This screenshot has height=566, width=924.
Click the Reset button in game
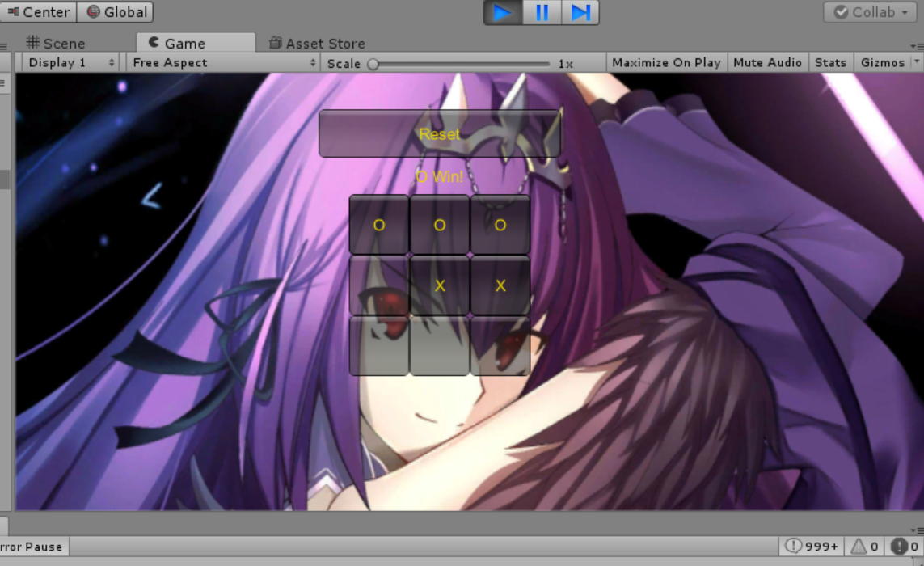[440, 134]
